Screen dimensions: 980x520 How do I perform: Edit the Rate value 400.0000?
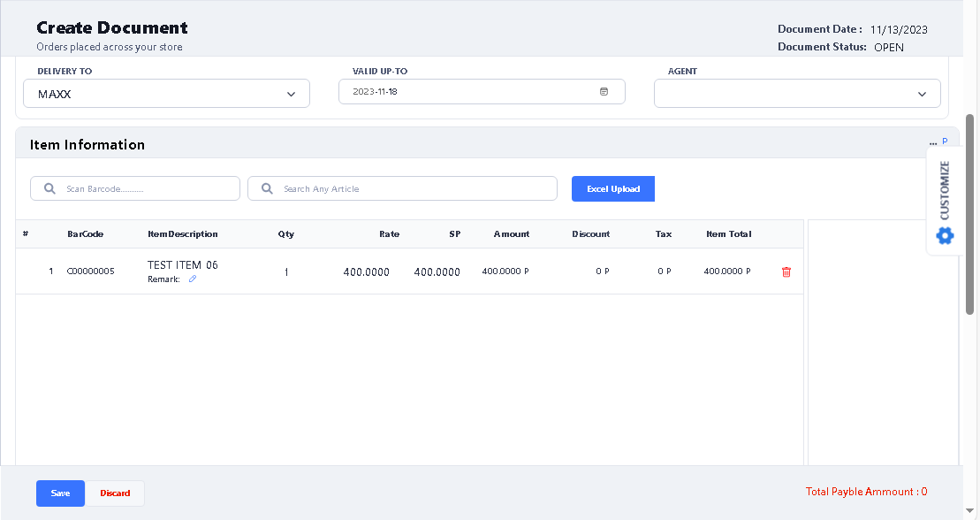click(x=366, y=272)
